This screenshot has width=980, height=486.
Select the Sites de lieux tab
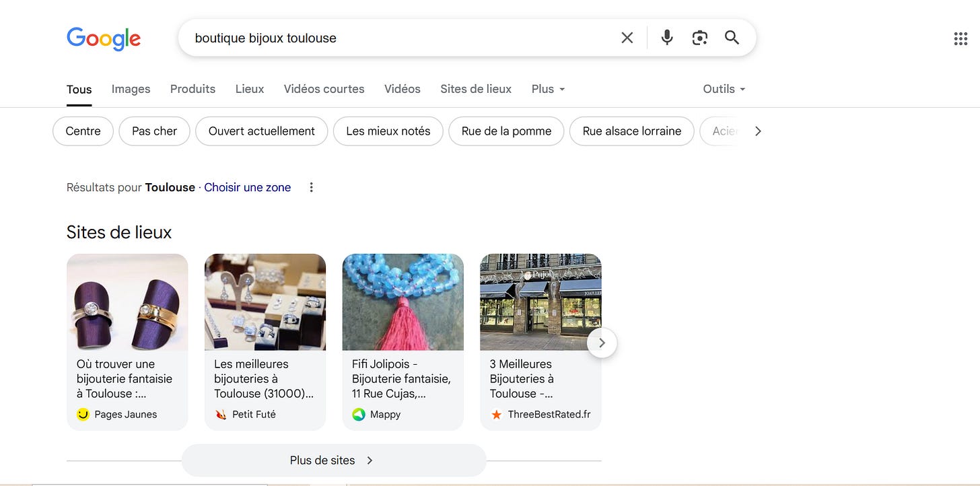[476, 89]
